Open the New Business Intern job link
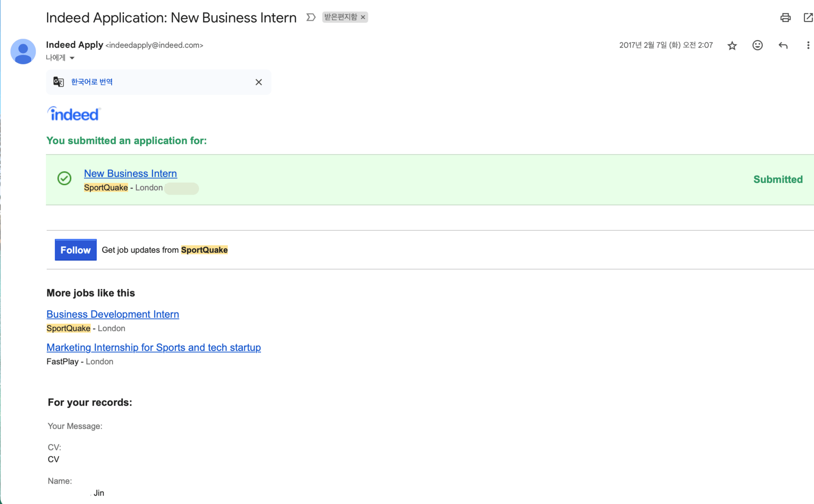The image size is (814, 504). (130, 174)
